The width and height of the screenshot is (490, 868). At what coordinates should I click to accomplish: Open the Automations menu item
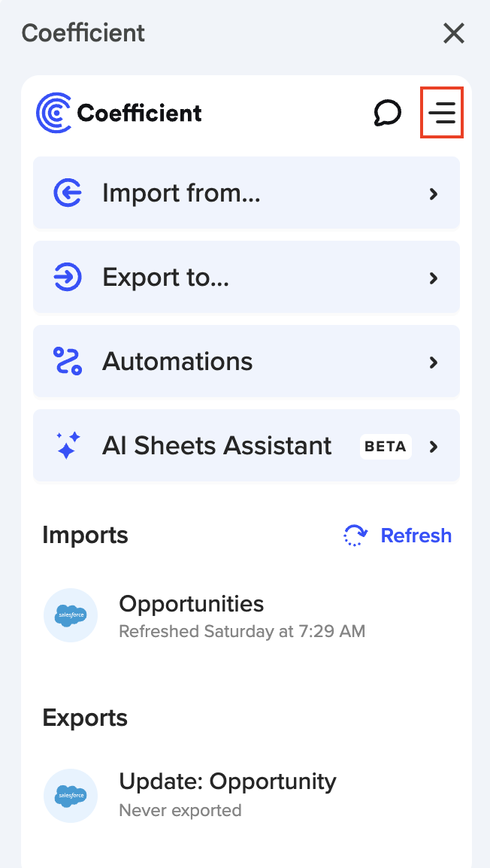coord(177,362)
